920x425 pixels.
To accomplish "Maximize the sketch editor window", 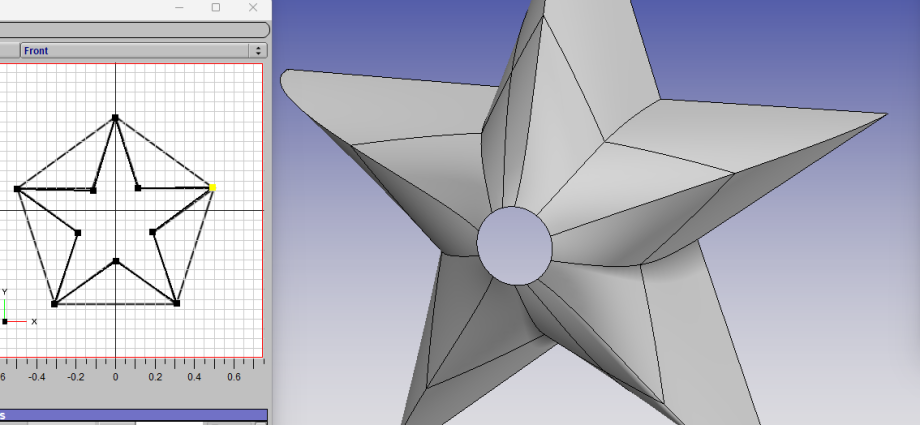I will [216, 8].
